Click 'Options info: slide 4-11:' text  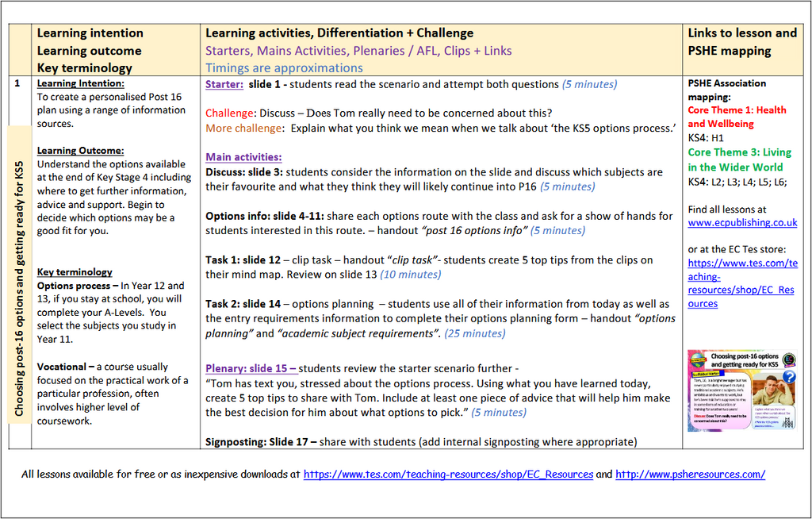(x=265, y=216)
